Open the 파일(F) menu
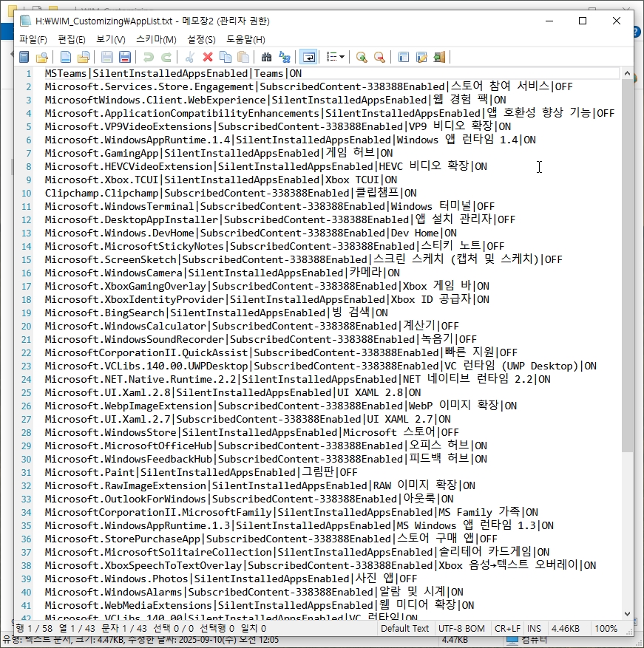 click(x=33, y=39)
